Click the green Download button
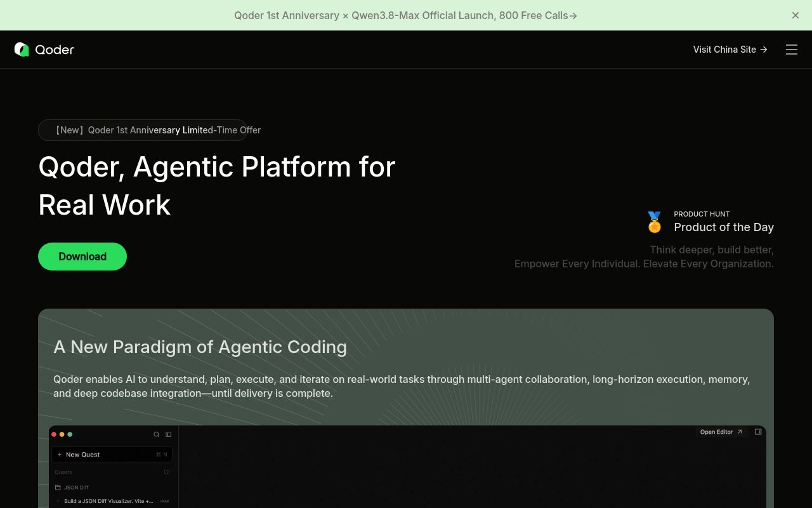 pyautogui.click(x=82, y=257)
